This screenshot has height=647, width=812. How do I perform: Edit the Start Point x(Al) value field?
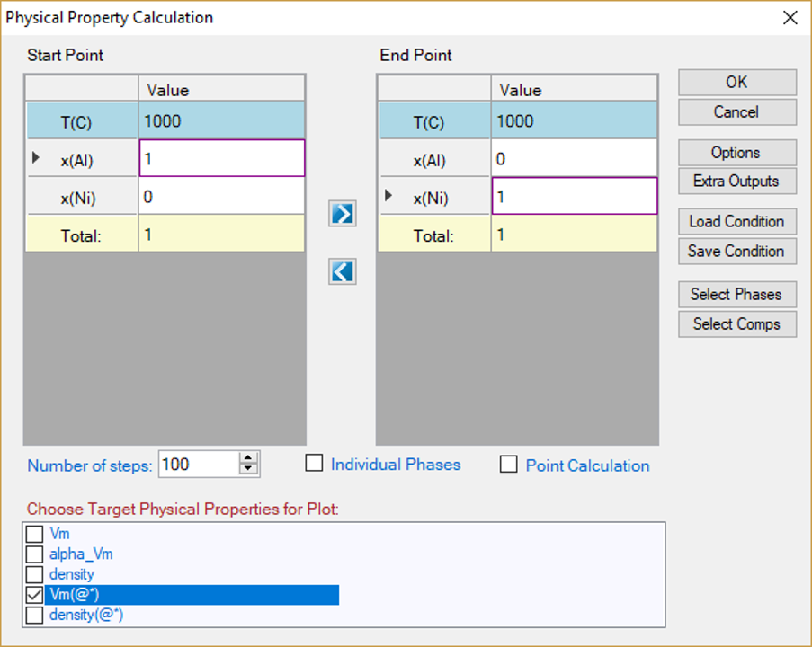point(221,158)
